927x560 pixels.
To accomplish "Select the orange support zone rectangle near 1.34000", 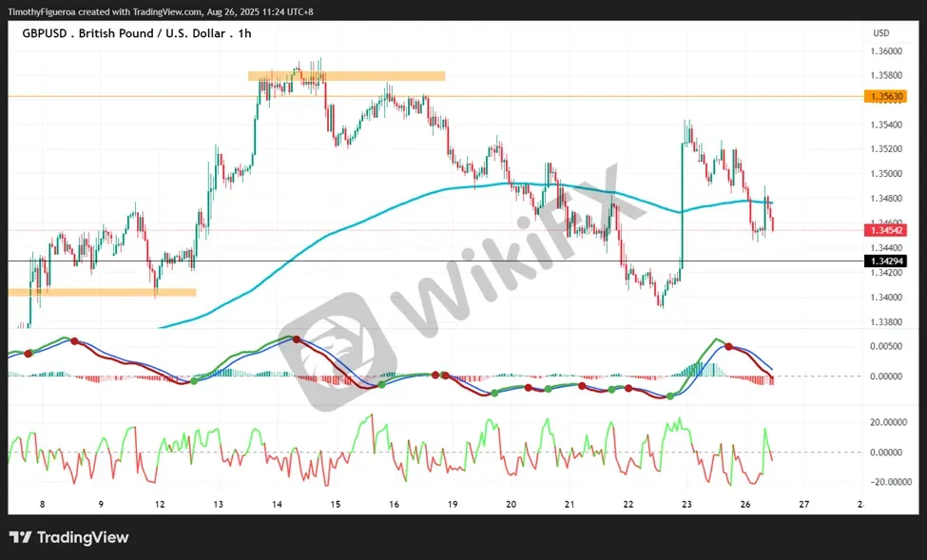I will [x=102, y=292].
